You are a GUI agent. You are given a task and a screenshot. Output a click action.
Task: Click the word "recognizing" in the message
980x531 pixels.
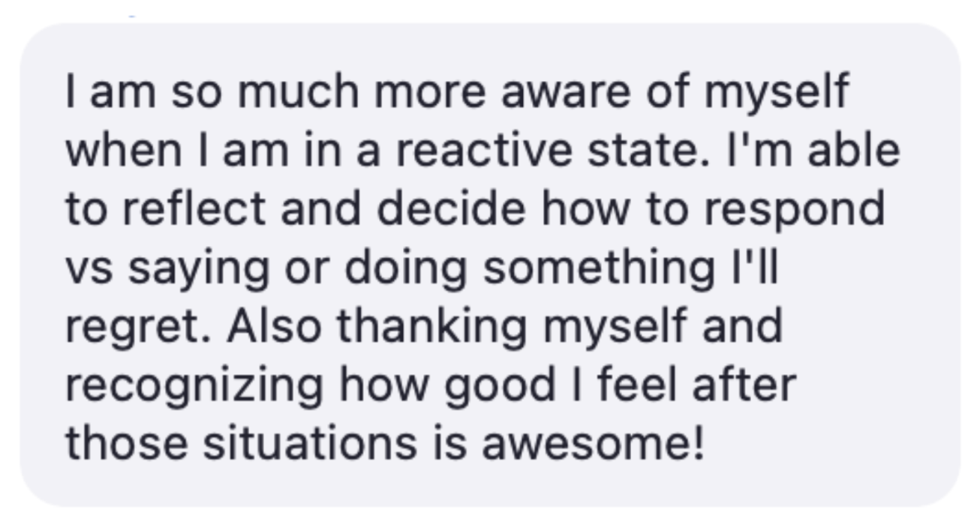195,385
